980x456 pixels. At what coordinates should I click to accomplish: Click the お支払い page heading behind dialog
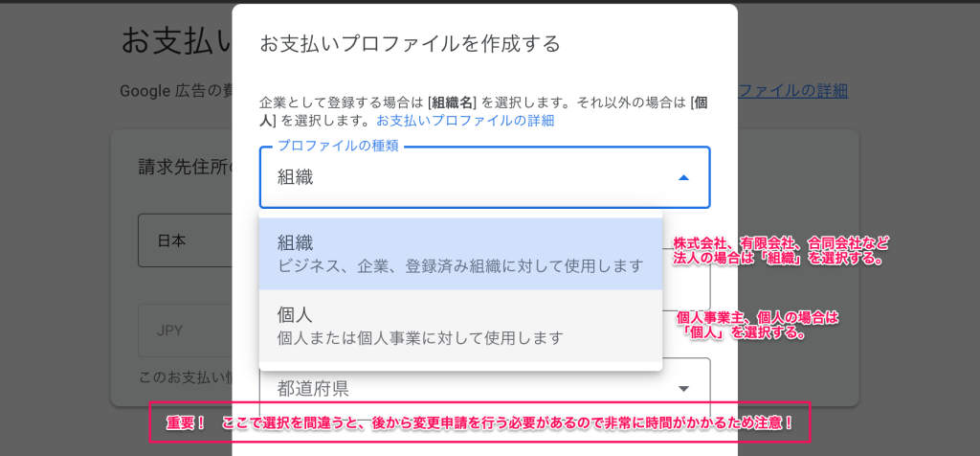pos(176,41)
